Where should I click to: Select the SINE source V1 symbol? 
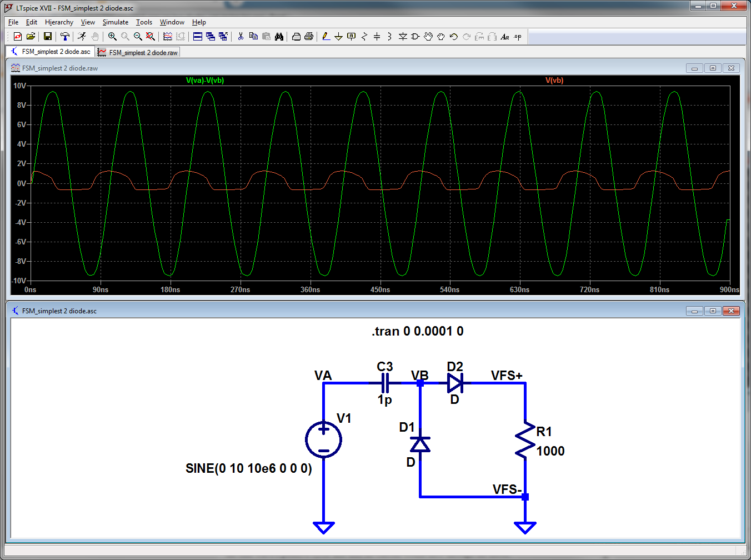[x=323, y=439]
